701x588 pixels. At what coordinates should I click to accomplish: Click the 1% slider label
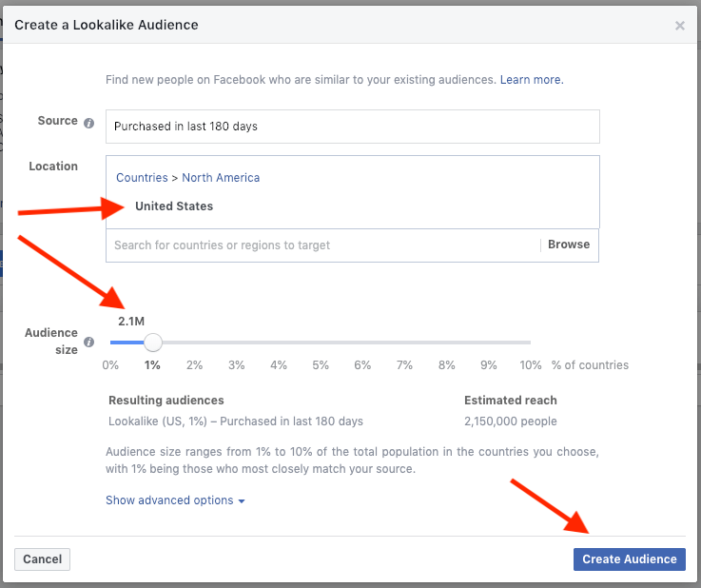(152, 365)
